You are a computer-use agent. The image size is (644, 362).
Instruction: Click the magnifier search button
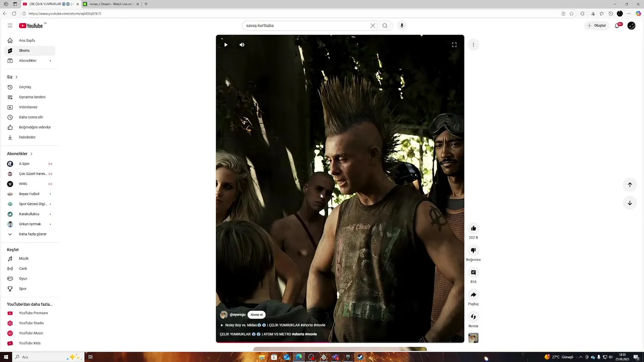[385, 26]
